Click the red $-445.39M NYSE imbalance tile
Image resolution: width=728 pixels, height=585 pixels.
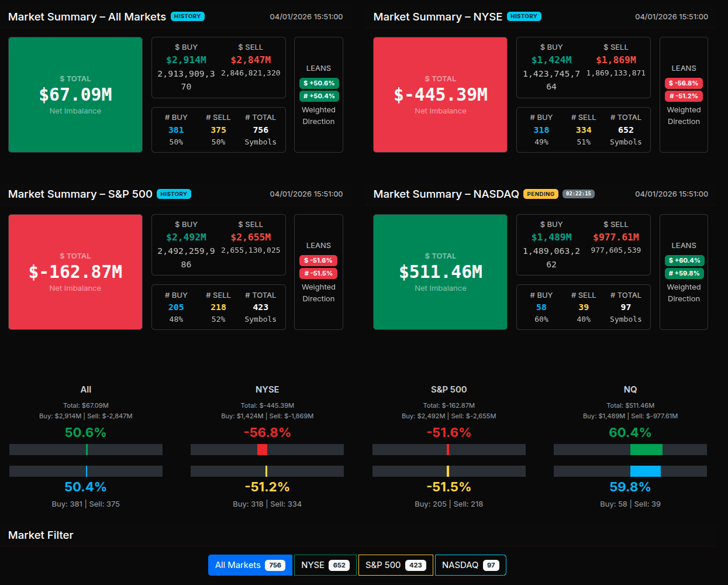[x=440, y=95]
